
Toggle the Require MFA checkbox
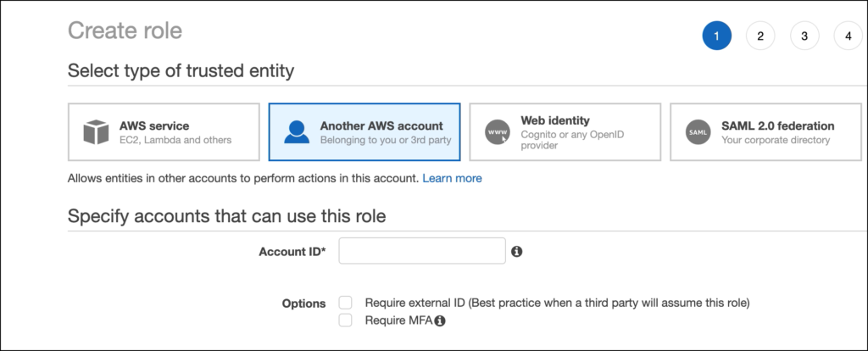coord(346,320)
